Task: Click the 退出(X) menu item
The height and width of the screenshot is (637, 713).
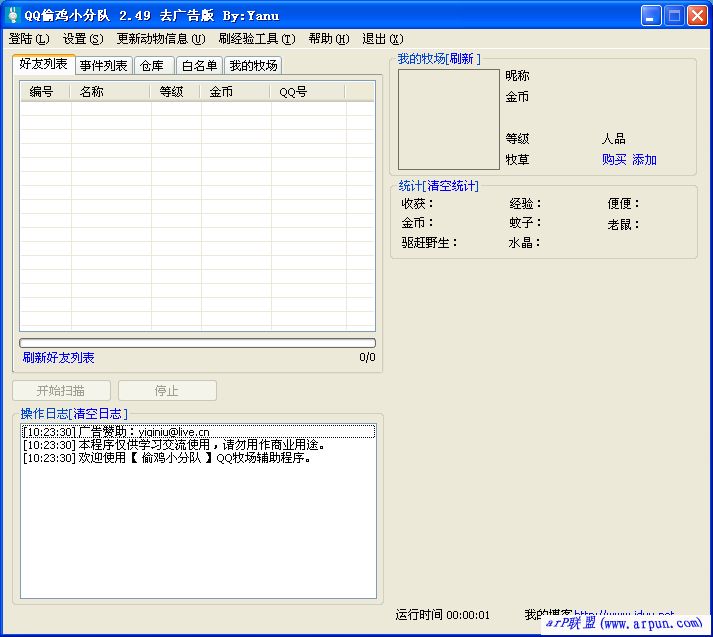Action: (382, 39)
